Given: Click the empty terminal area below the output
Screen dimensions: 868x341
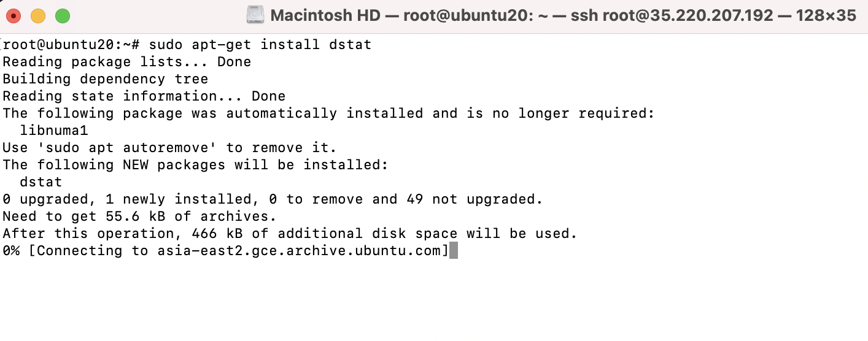Looking at the screenshot, I should [x=434, y=301].
